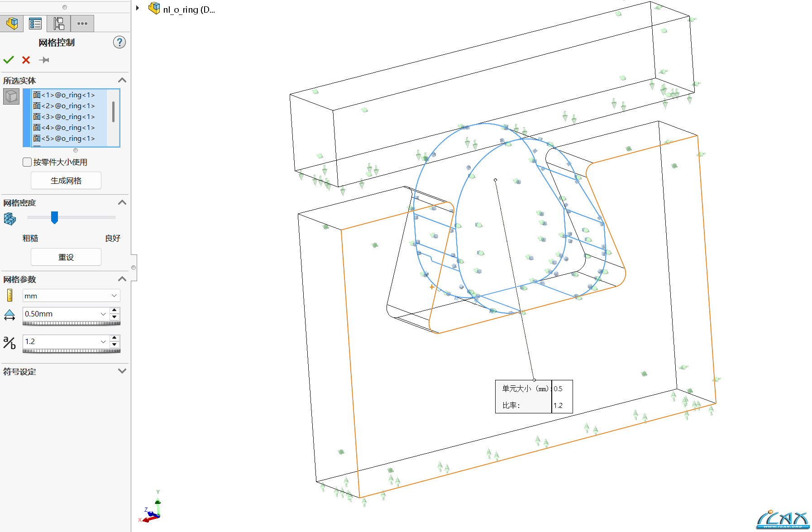Click the selection list scrollbar
The height and width of the screenshot is (532, 812).
[x=113, y=111]
